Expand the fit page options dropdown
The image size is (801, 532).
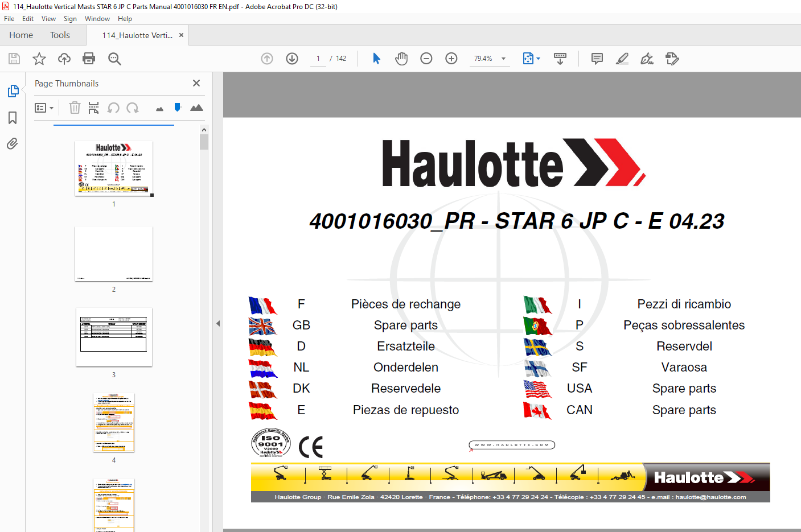[538, 59]
